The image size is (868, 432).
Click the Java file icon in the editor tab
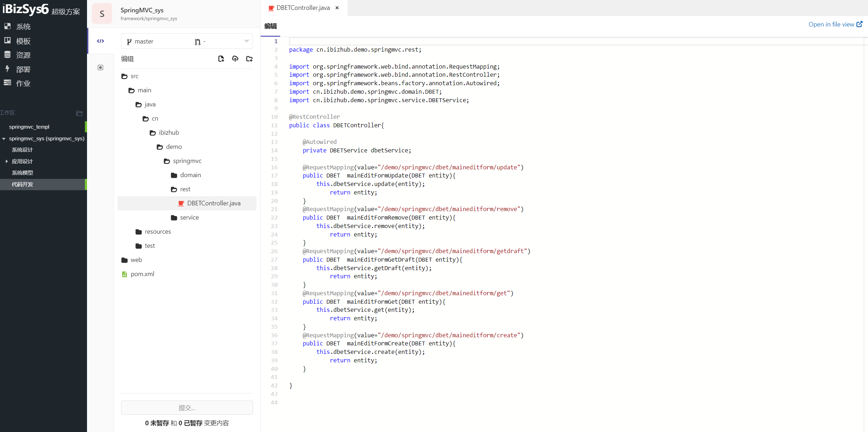pyautogui.click(x=271, y=8)
